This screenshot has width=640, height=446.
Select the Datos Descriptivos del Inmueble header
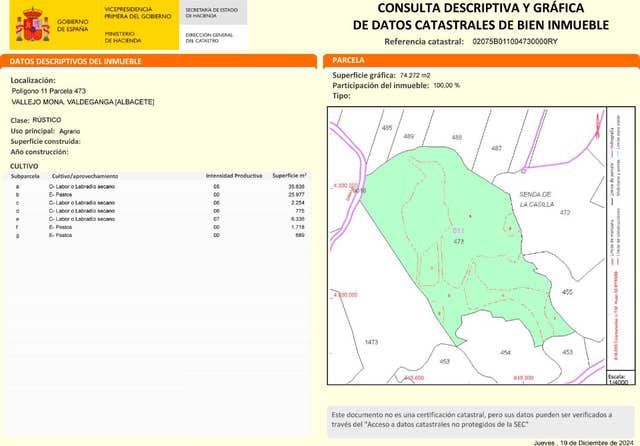(78, 61)
